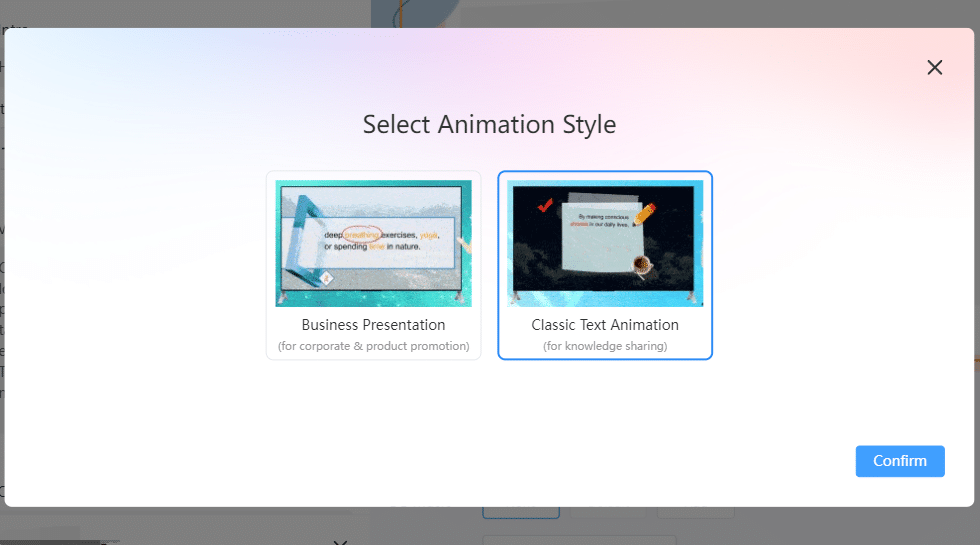The image size is (980, 545).
Task: Choose the Classic Text Animation preview thumbnail
Action: (605, 243)
